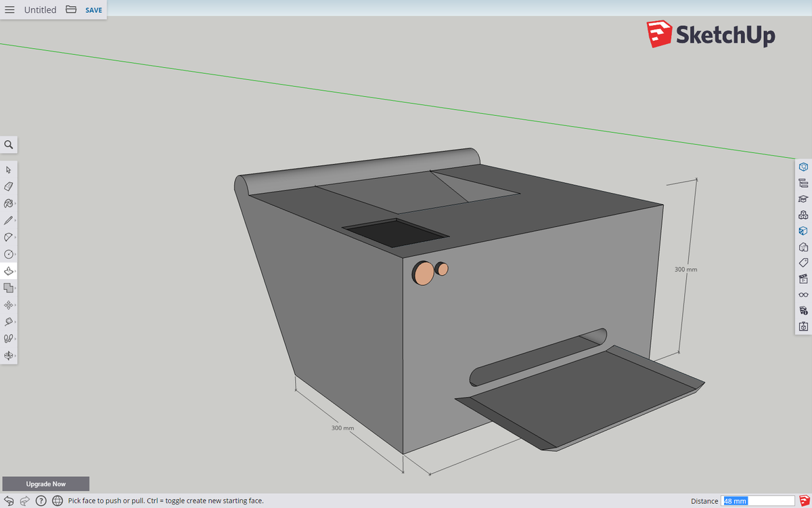812x508 pixels.
Task: Click the Upgrade Now button
Action: pos(46,484)
